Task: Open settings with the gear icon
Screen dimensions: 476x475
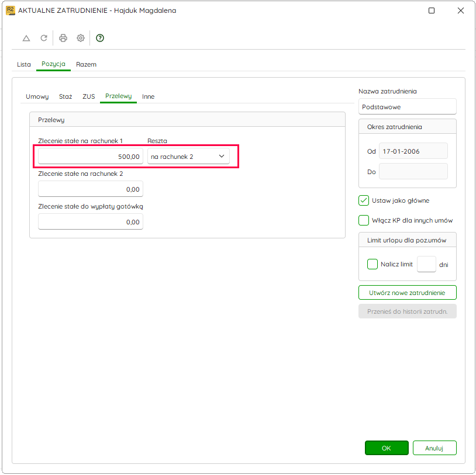Action: pyautogui.click(x=81, y=38)
